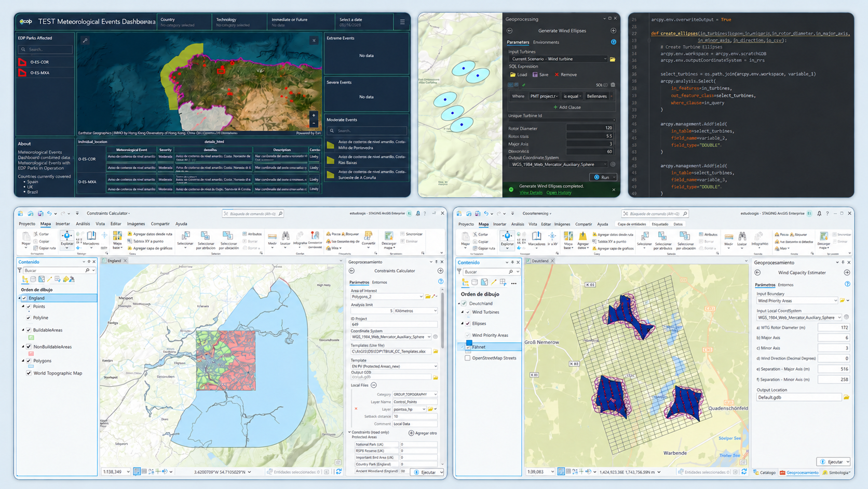This screenshot has width=868, height=489.
Task: Browse folder icon beside Input Turbines field
Action: pyautogui.click(x=613, y=59)
